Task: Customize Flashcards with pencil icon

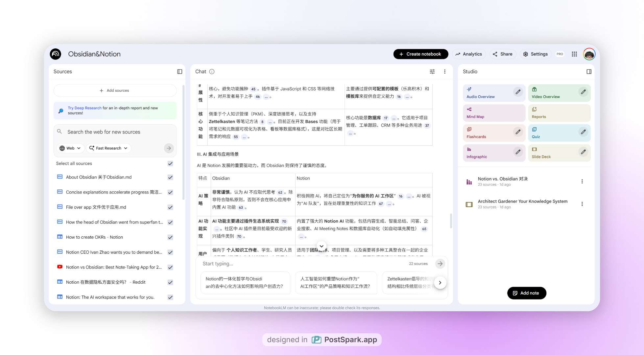Action: coord(518,132)
